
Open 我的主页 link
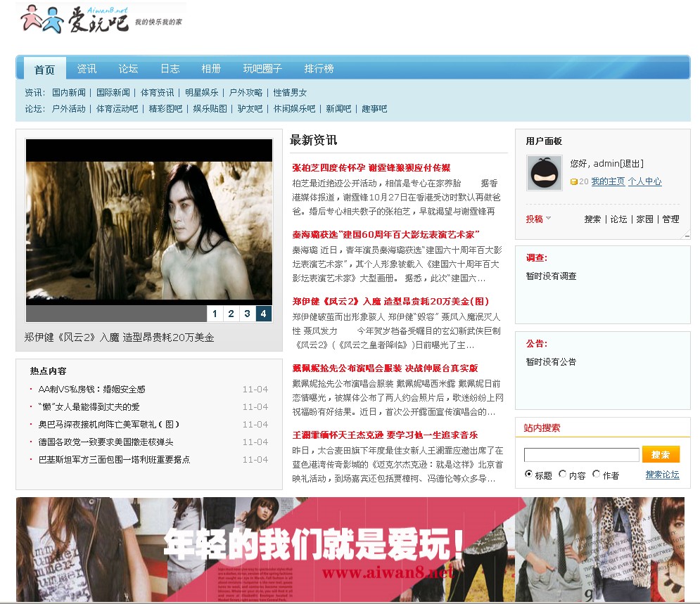click(608, 181)
